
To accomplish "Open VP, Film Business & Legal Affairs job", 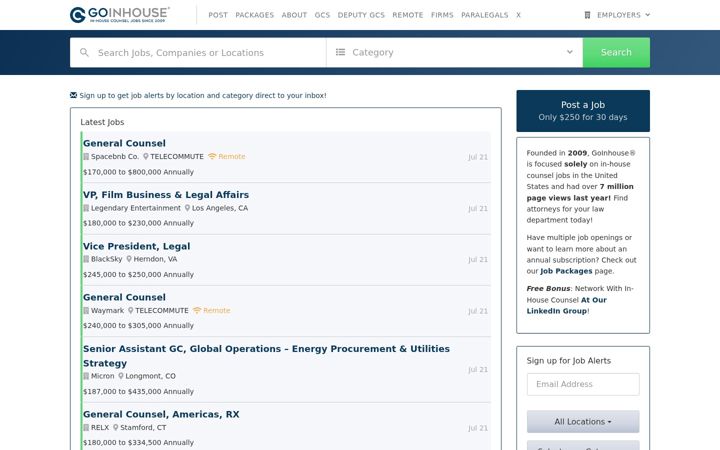I will point(166,195).
